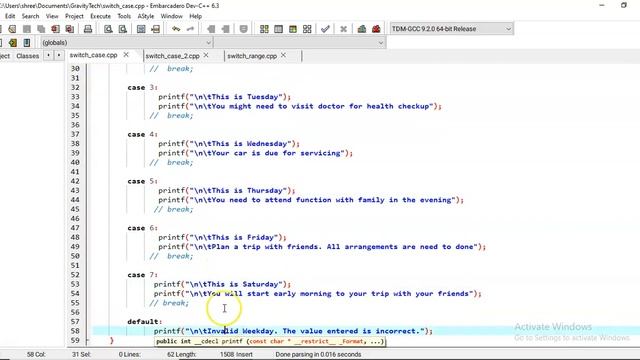This screenshot has width=640, height=360.
Task: Open the Help menu
Action: point(196,16)
